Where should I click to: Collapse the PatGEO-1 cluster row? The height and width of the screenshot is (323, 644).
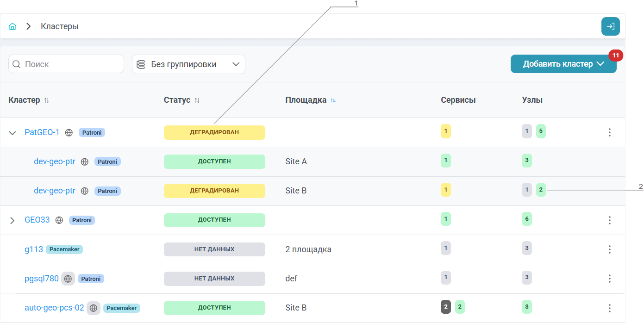[x=13, y=133]
